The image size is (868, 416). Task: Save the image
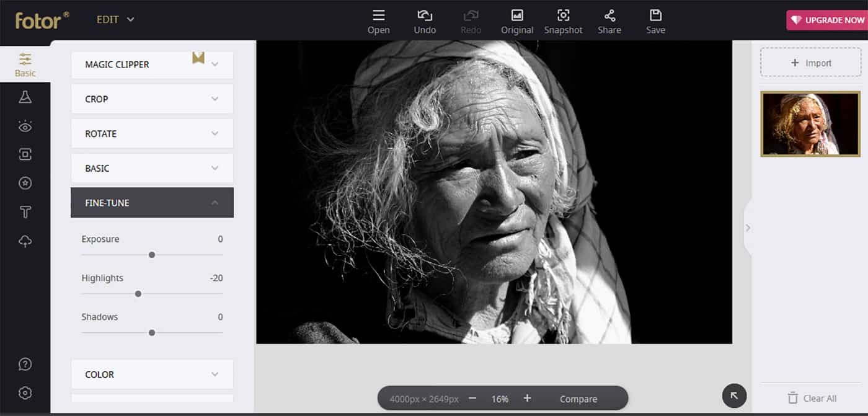[x=655, y=22]
